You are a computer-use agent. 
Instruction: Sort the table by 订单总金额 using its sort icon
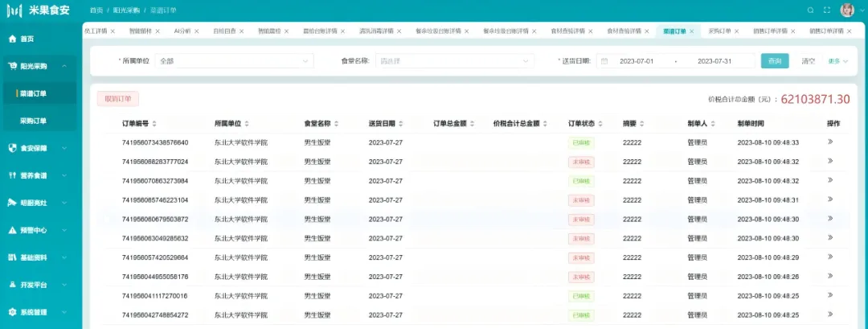click(473, 124)
